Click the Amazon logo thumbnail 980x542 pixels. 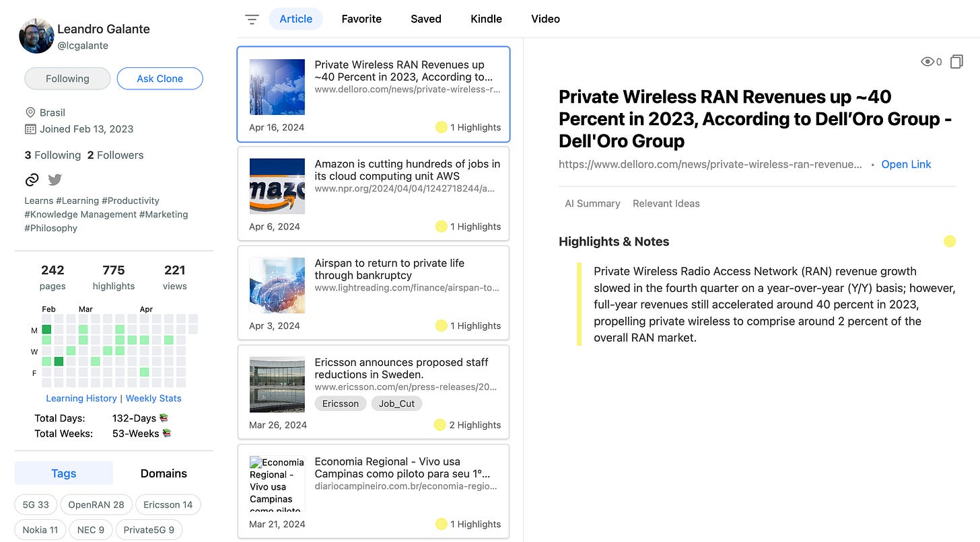[277, 186]
